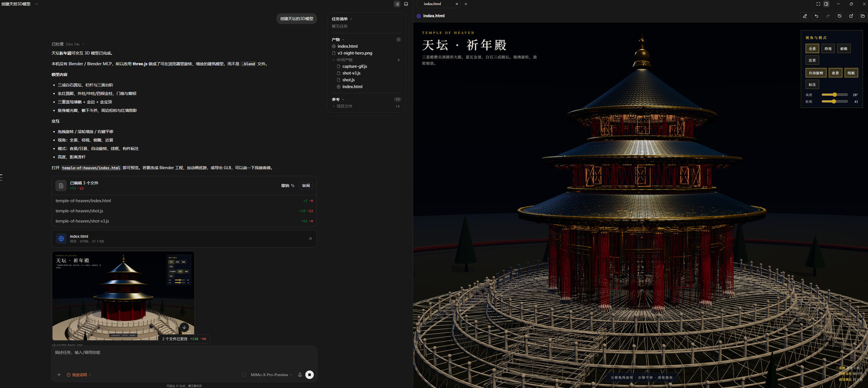Click the open folder icon in preview toolbar
The height and width of the screenshot is (388, 868).
(x=863, y=16)
